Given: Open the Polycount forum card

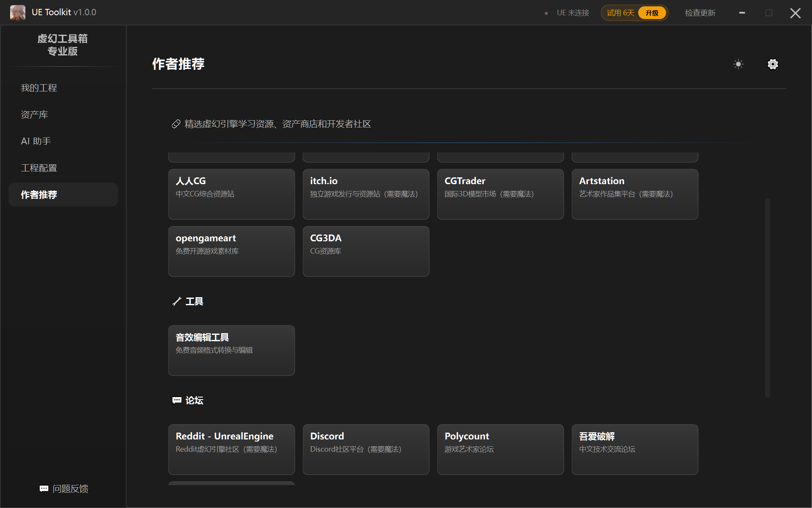Looking at the screenshot, I should (500, 449).
